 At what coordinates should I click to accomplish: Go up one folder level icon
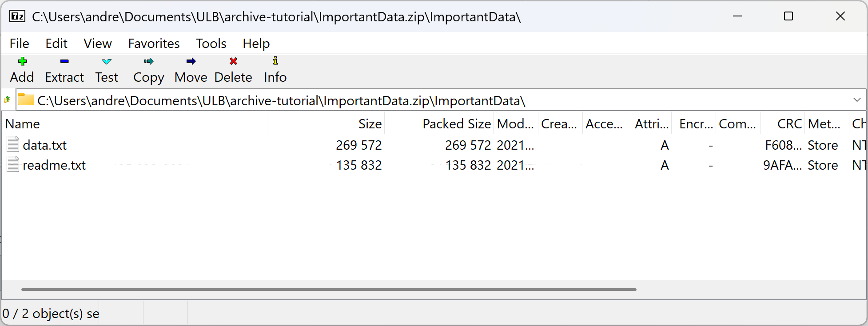tap(7, 100)
